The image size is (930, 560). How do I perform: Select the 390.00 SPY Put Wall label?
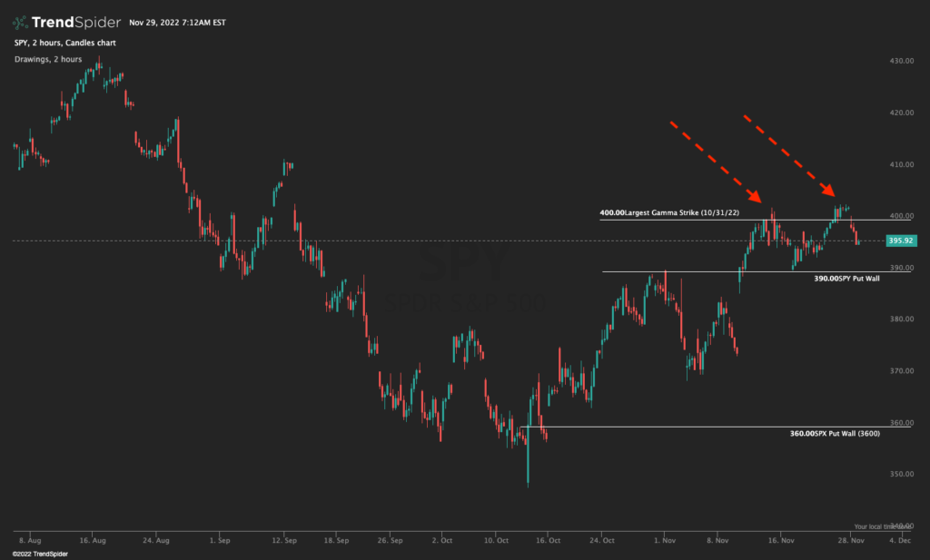(x=846, y=279)
